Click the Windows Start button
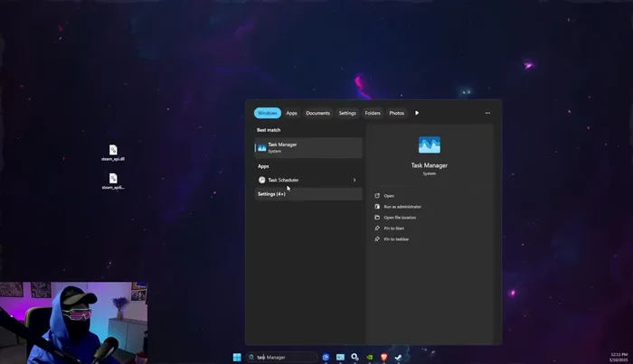Viewport: 633px width, 364px height. [238, 357]
